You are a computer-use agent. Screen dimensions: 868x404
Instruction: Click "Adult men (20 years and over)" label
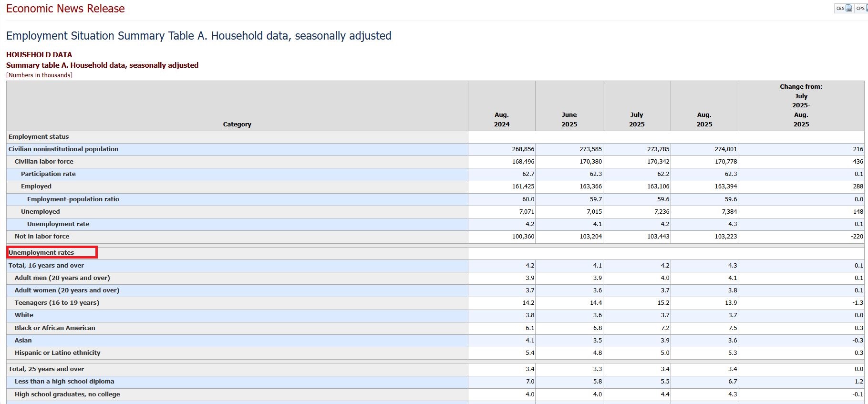click(62, 278)
